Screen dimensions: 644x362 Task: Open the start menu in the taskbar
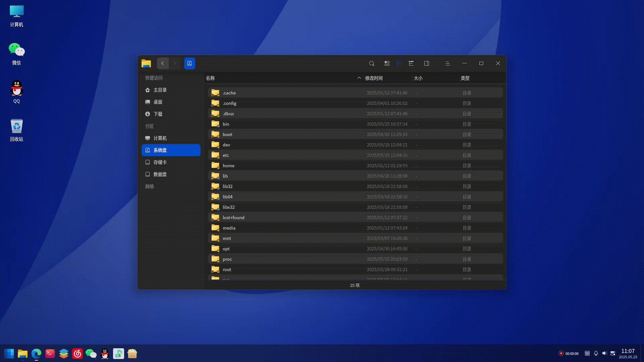click(x=9, y=354)
